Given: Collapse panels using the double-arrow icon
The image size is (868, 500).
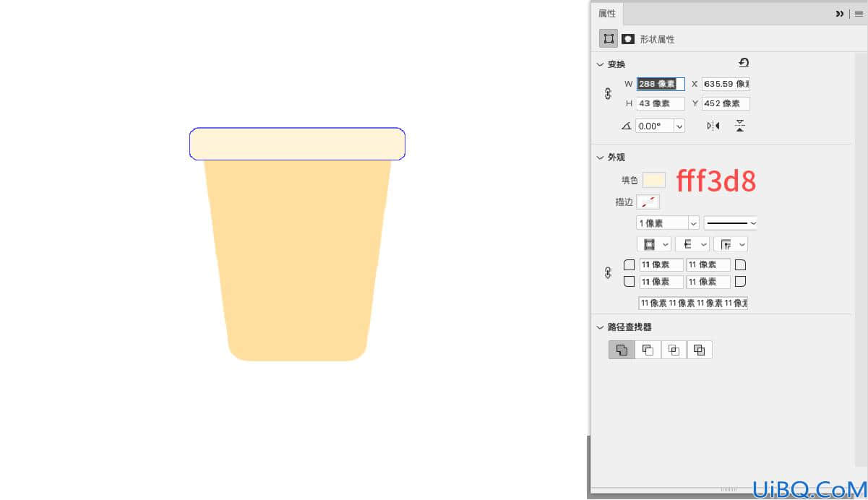Looking at the screenshot, I should pyautogui.click(x=840, y=13).
